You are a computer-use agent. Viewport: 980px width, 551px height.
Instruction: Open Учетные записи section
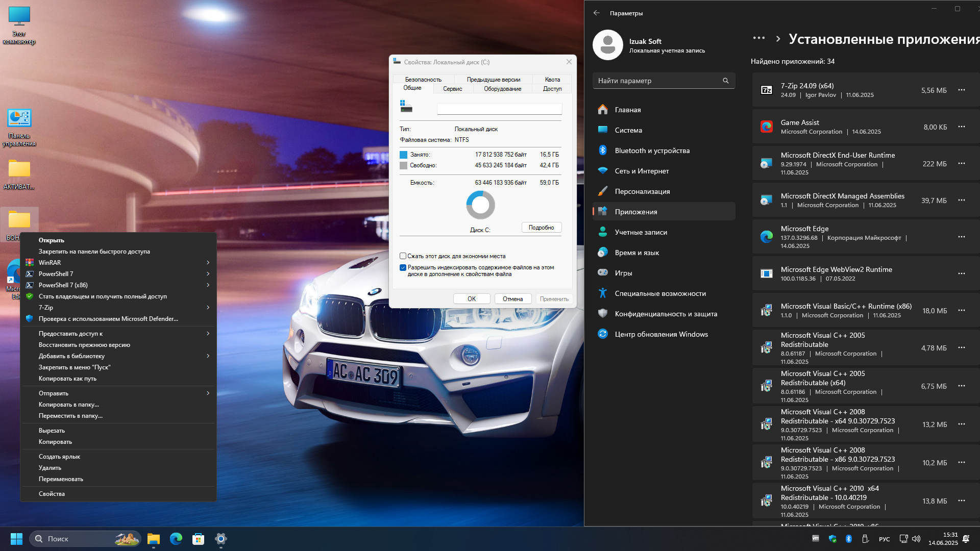(664, 232)
